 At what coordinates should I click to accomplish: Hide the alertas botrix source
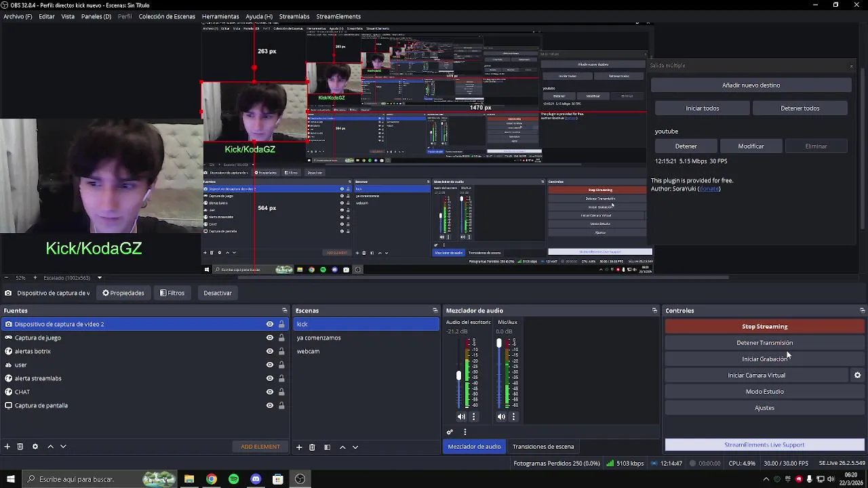[x=270, y=351]
